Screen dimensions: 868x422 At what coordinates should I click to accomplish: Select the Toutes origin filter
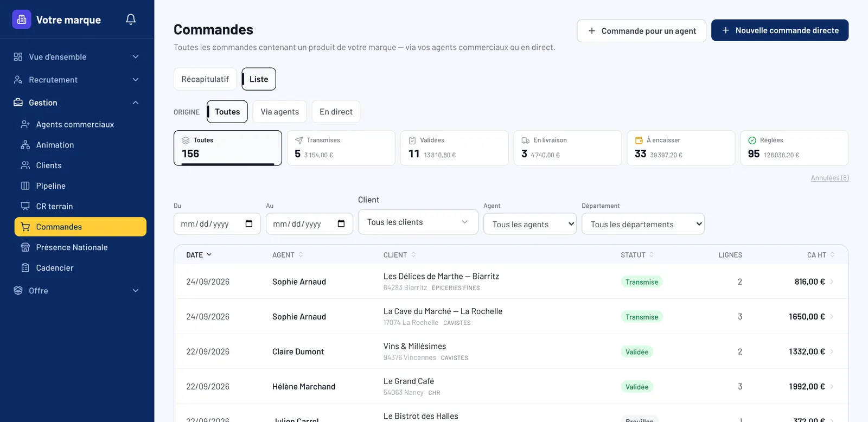[x=227, y=112]
